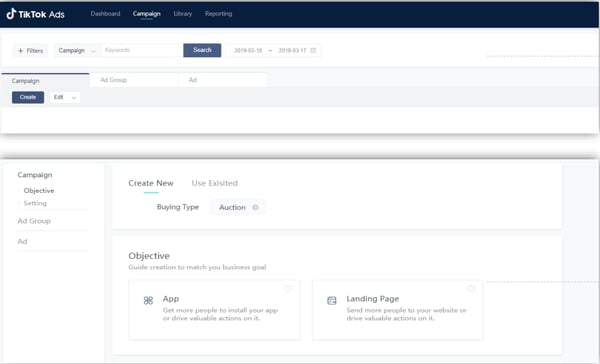Image resolution: width=600 pixels, height=364 pixels.
Task: Focus the Keywords search field
Action: (141, 50)
